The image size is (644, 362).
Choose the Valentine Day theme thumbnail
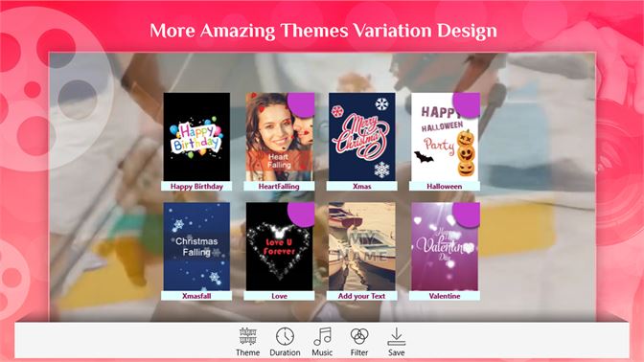tap(445, 246)
